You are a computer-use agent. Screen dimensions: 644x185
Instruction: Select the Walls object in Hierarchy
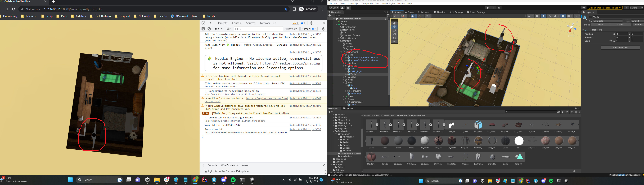pos(353,74)
